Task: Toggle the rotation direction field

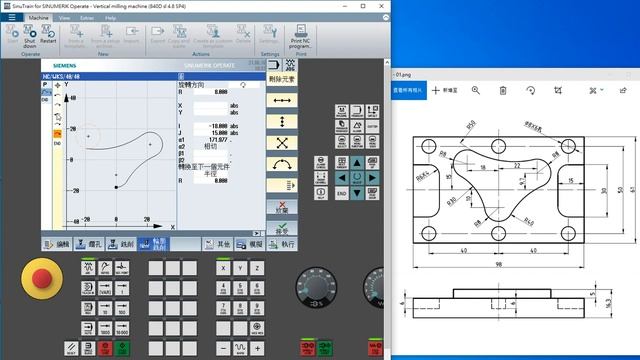Action: pyautogui.click(x=244, y=85)
